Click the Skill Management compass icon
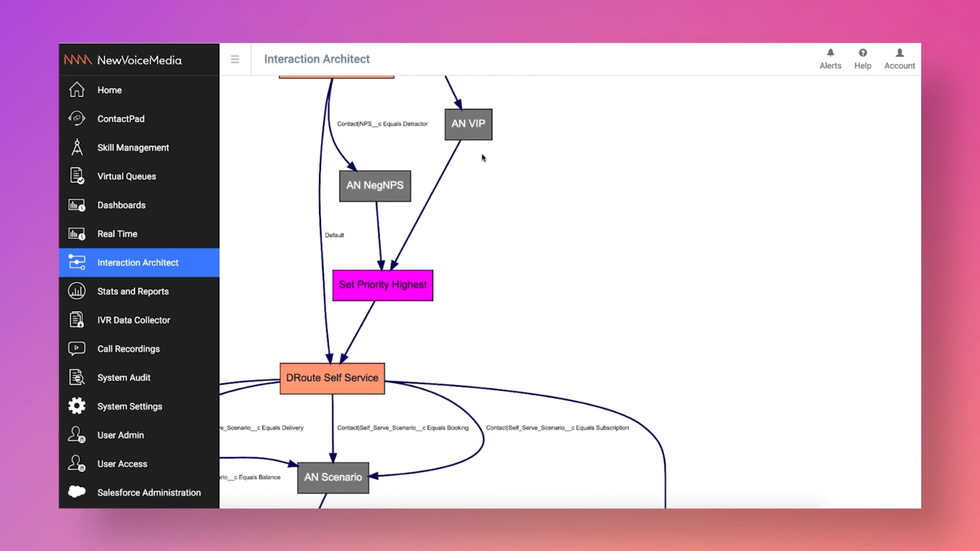This screenshot has width=980, height=551. coord(77,147)
